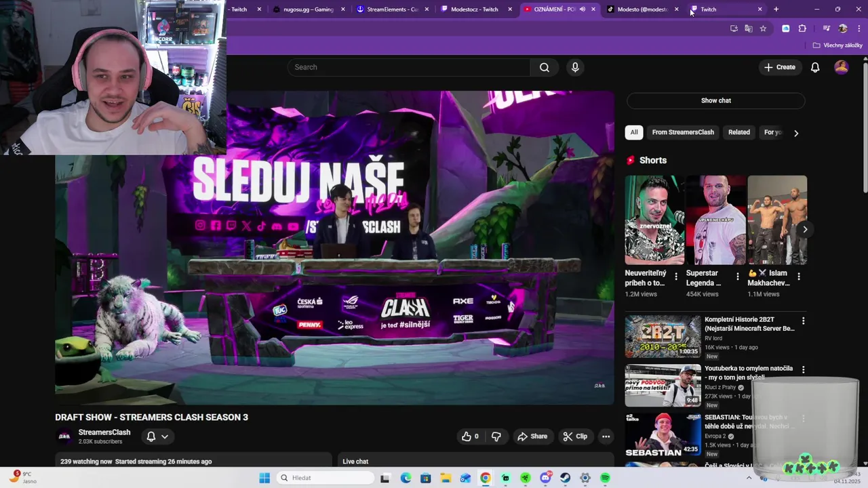
Task: Open Chrome three-dot menu
Action: coord(858,28)
